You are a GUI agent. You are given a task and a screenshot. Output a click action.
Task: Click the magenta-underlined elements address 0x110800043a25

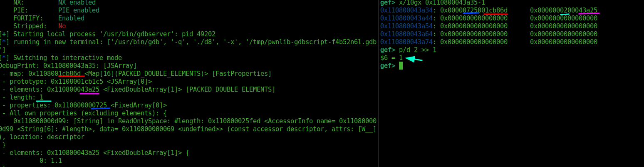click(73, 90)
